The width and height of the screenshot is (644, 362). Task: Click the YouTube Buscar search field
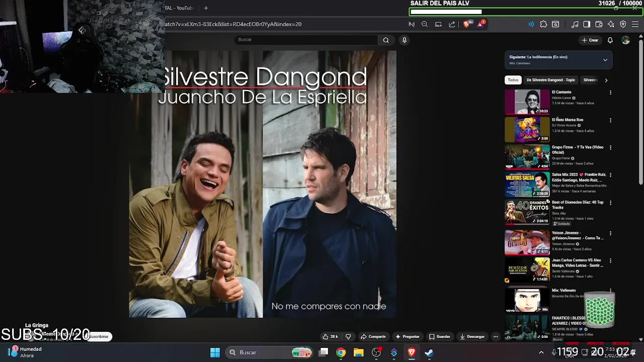point(305,40)
